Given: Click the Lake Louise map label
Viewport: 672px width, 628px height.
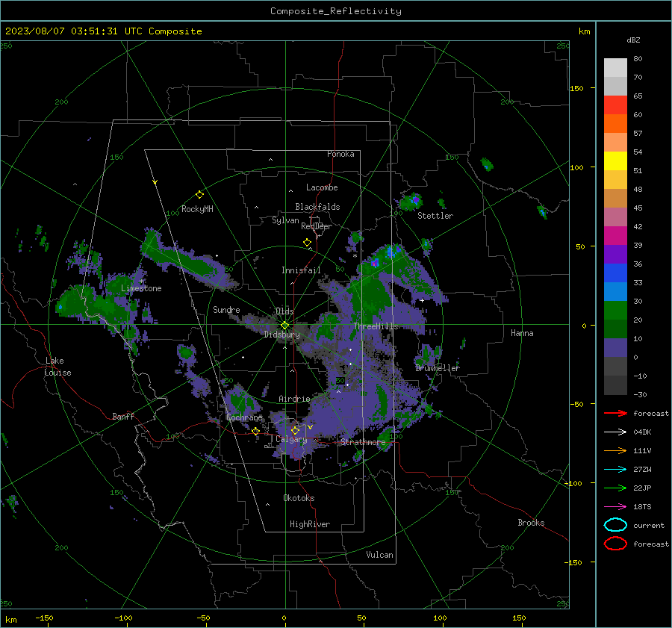Looking at the screenshot, I should [57, 367].
